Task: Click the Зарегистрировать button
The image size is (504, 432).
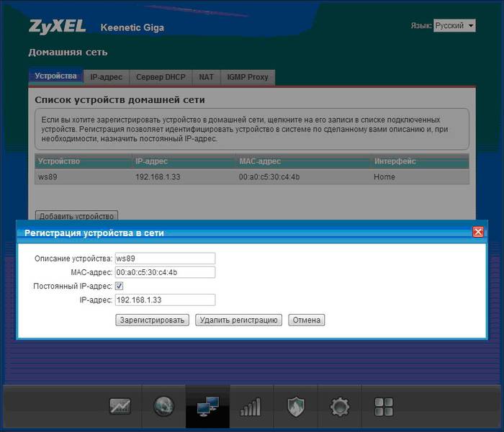Action: 152,320
